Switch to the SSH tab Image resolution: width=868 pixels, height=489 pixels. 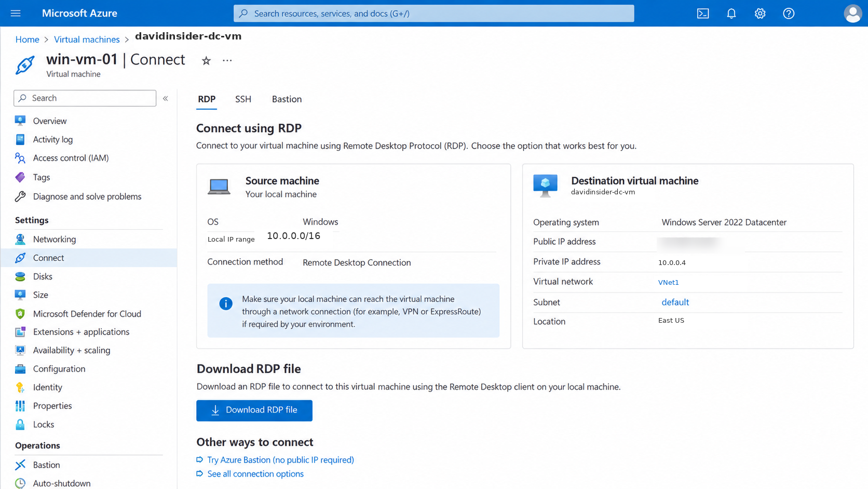coord(243,99)
